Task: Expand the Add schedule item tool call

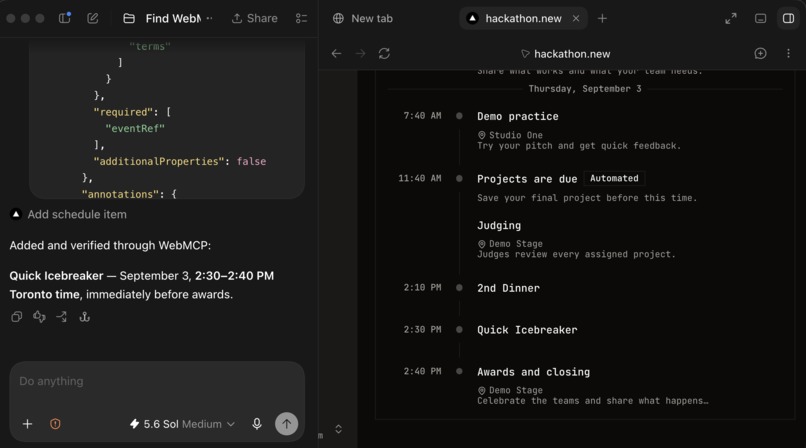Action: (x=68, y=214)
